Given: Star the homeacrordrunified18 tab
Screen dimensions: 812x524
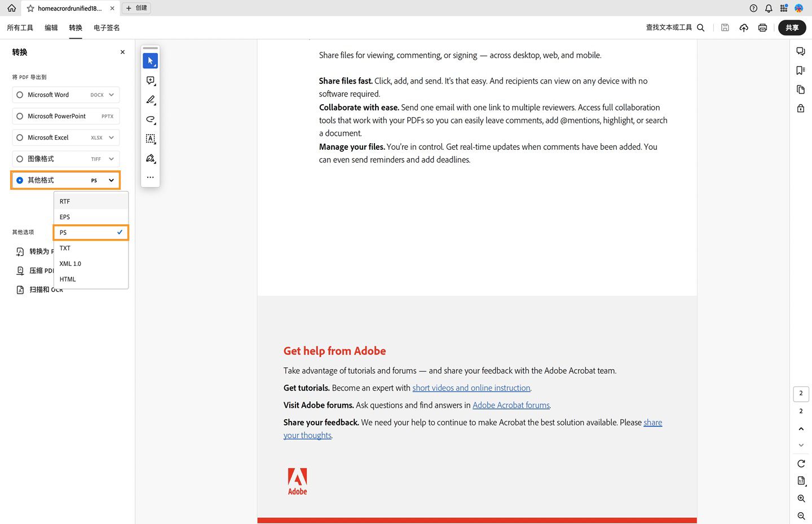Looking at the screenshot, I should pos(30,8).
